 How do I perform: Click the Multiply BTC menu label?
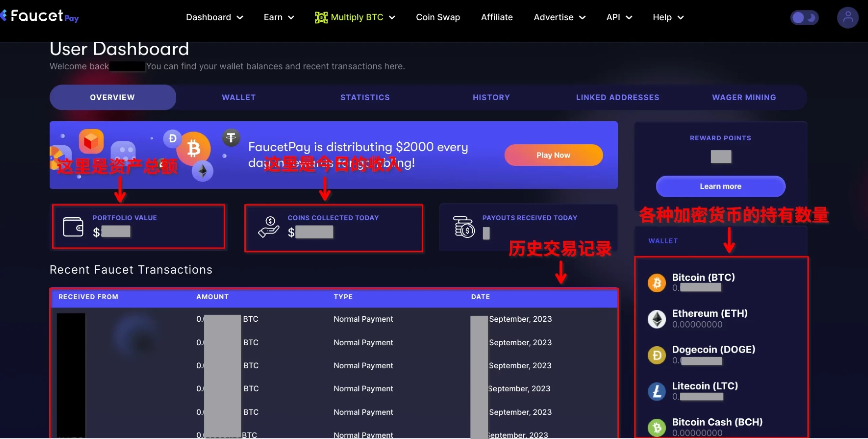pyautogui.click(x=357, y=17)
